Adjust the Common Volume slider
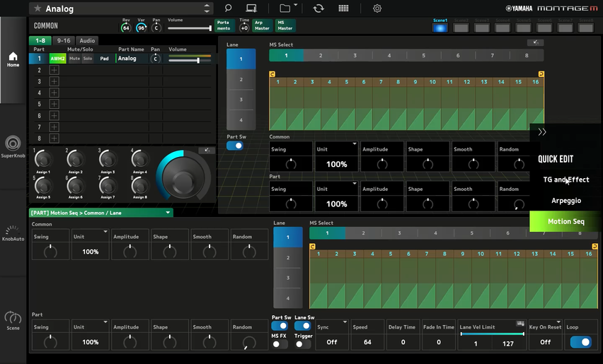The height and width of the screenshot is (364, 603). pos(189,28)
